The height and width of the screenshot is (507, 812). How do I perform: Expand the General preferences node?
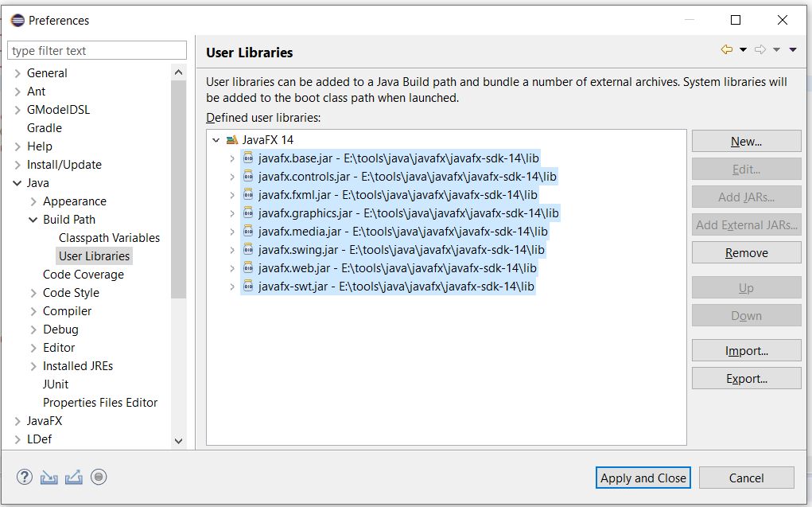tap(17, 73)
